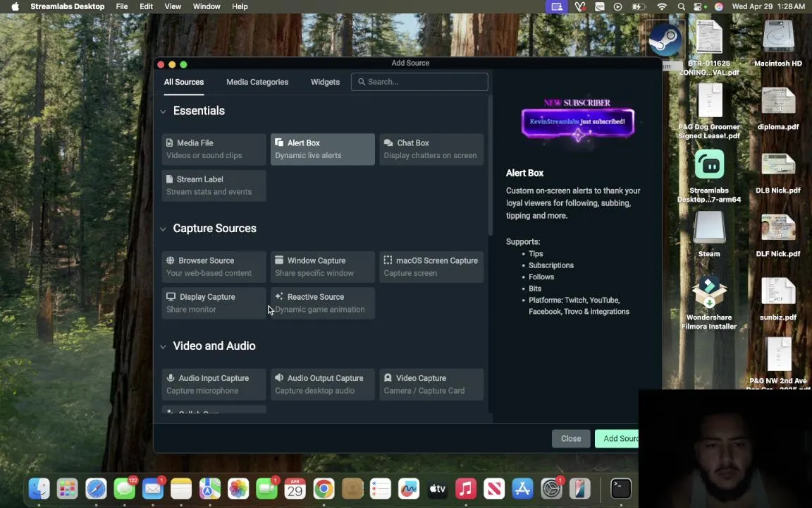
Task: Choose the Browser Source globe icon
Action: coord(171,260)
